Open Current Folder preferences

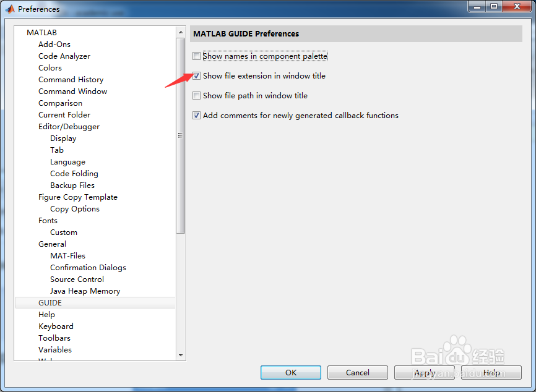tap(64, 115)
